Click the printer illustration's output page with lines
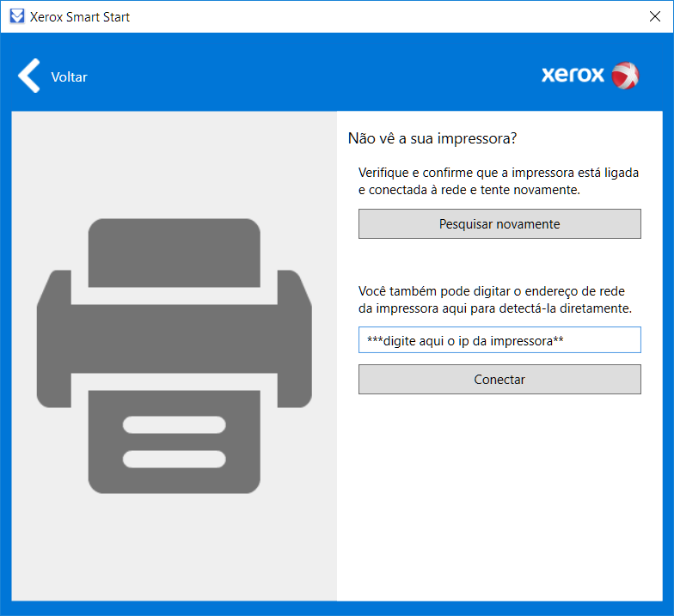 [174, 440]
